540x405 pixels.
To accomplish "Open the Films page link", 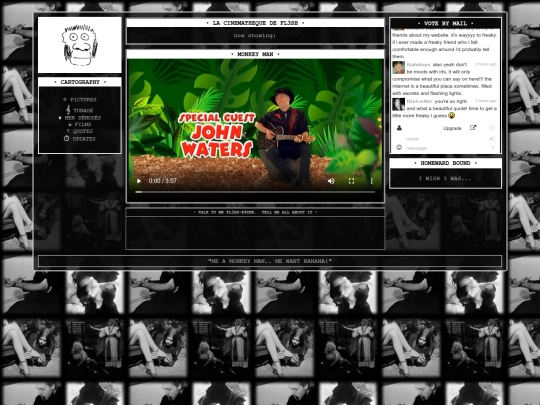I will tap(83, 124).
